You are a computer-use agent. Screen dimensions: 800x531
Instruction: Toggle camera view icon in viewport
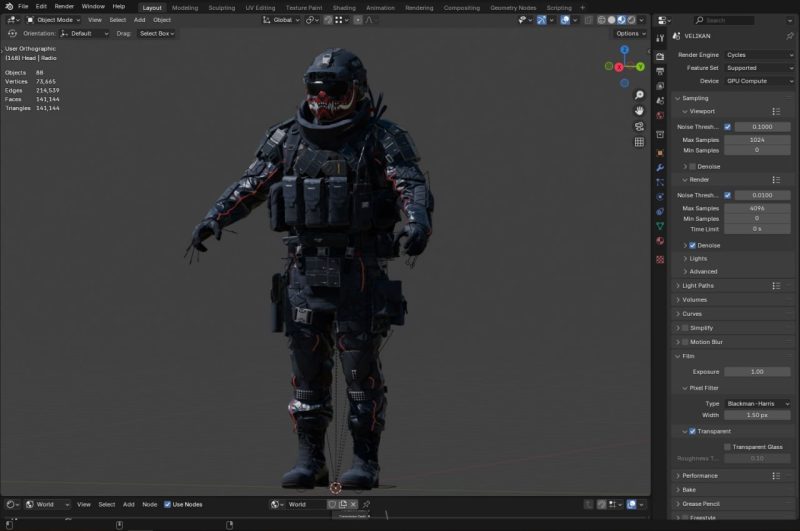pyautogui.click(x=639, y=126)
